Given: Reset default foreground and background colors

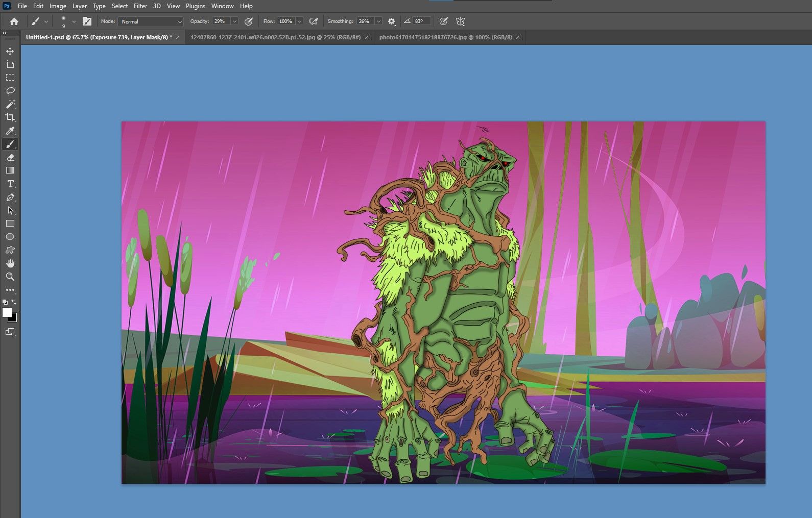Looking at the screenshot, I should point(5,302).
